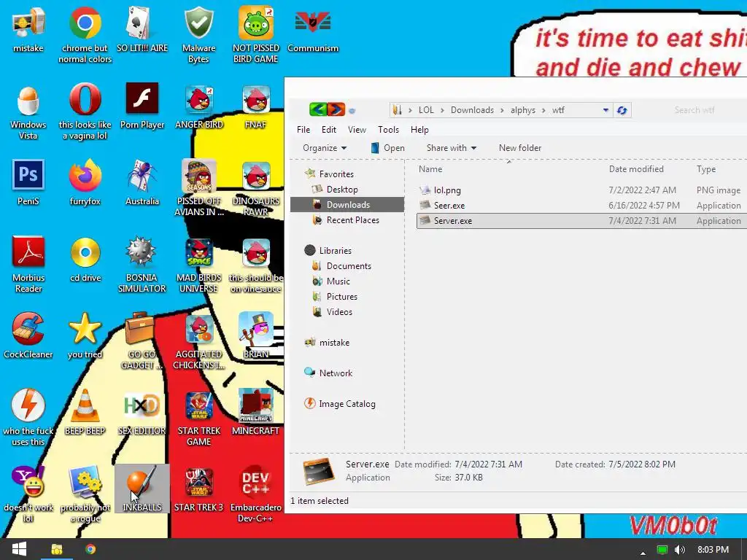Refresh the wtf folder view

pos(622,110)
